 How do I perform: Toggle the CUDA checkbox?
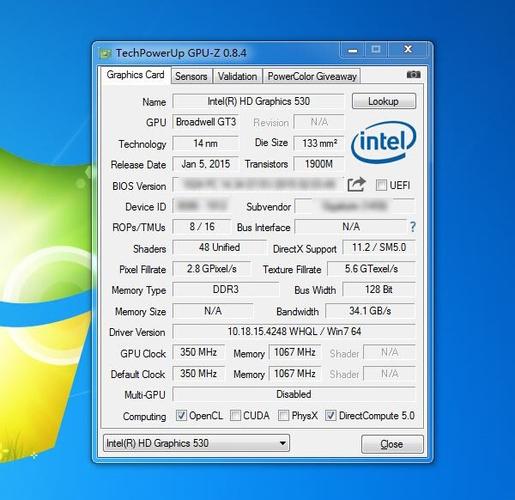[x=235, y=415]
